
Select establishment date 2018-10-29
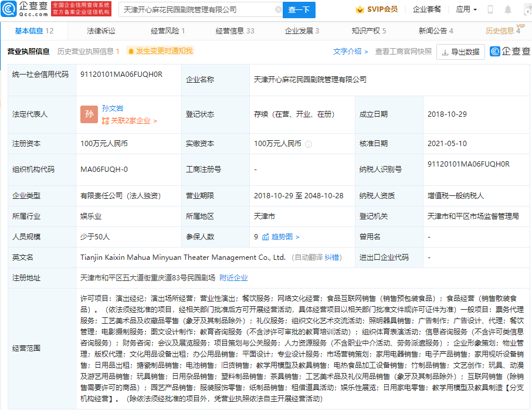[447, 114]
